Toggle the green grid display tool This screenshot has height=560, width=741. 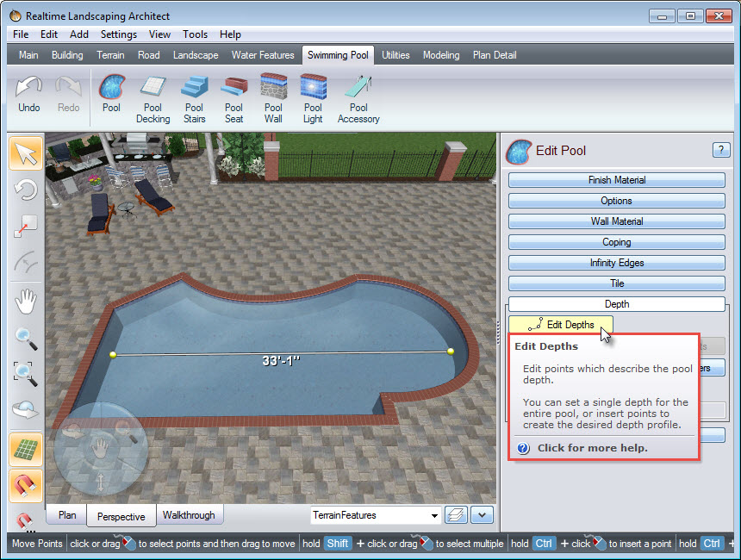[x=25, y=449]
